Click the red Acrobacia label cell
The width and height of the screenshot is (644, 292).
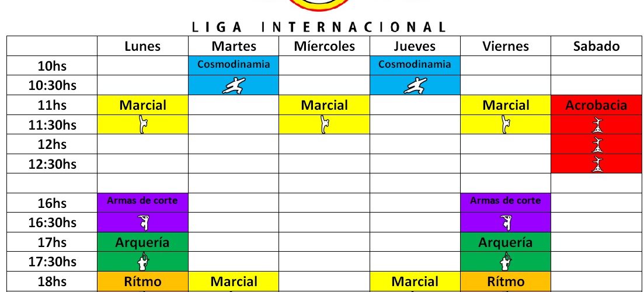click(x=596, y=105)
